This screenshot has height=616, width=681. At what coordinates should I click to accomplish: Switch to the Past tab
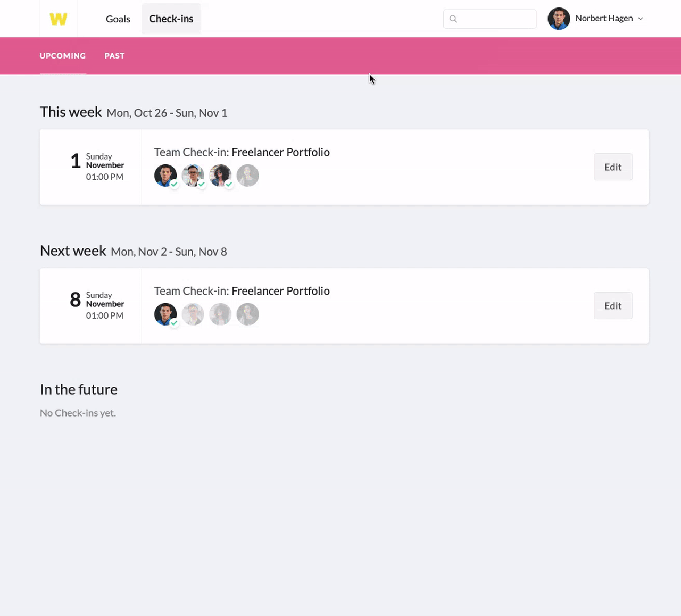coord(114,56)
